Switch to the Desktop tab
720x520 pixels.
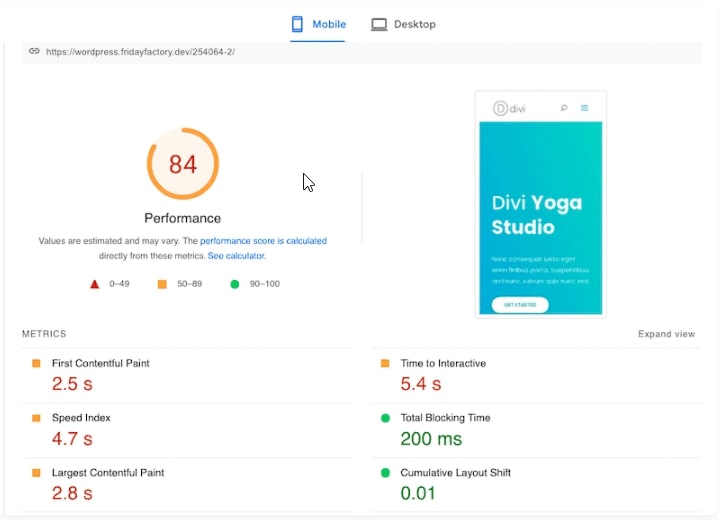403,24
